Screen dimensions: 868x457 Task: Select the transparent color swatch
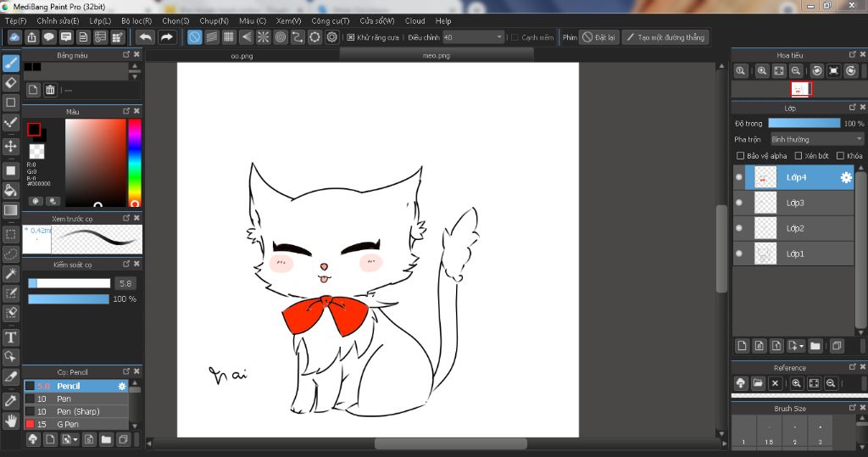coord(36,151)
